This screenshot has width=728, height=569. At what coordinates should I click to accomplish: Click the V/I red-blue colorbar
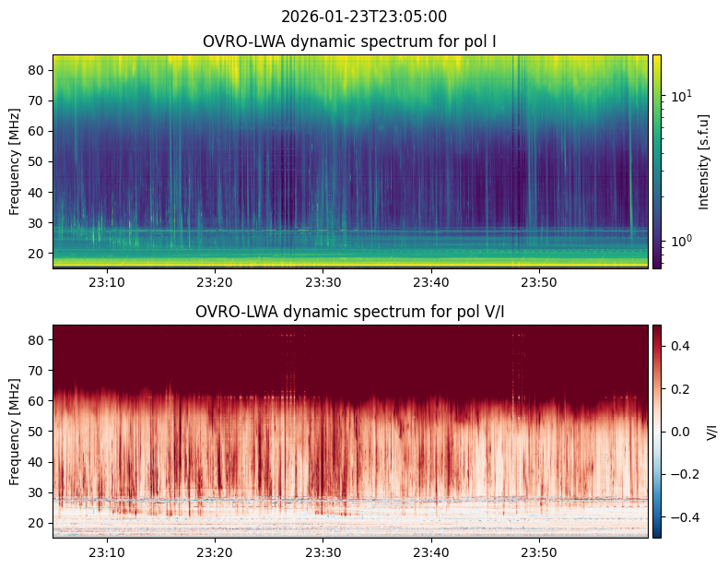pos(657,431)
